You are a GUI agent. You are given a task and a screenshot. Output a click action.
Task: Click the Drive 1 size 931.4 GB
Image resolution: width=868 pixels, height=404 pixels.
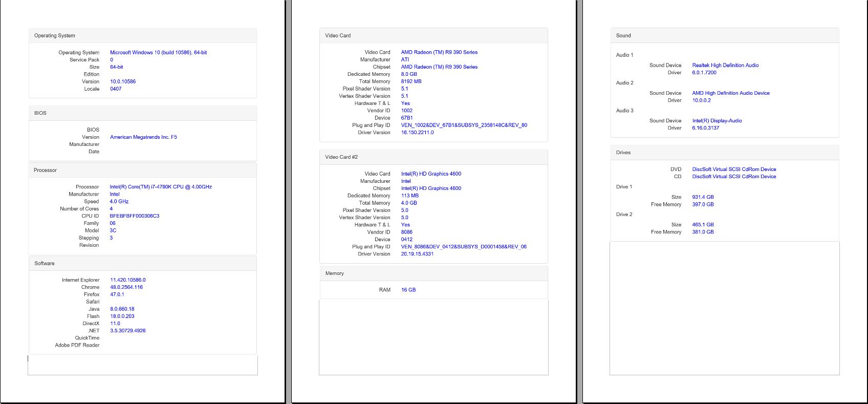tap(703, 197)
